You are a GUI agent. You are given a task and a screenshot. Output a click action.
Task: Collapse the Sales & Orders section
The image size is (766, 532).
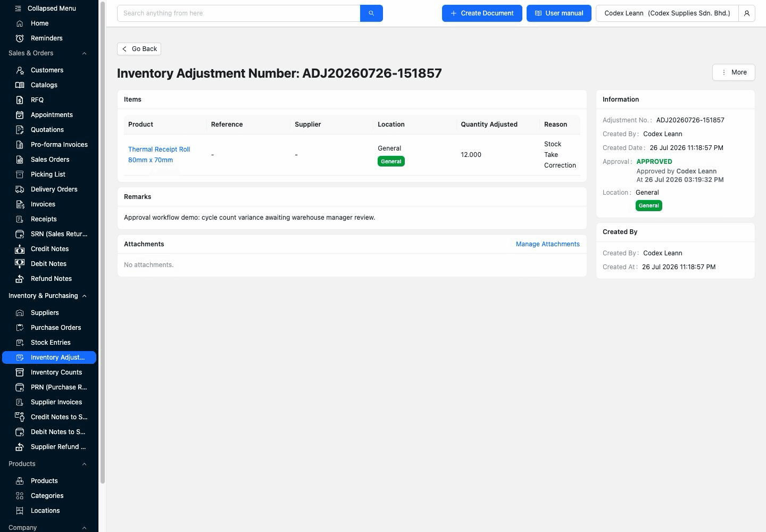[x=84, y=53]
